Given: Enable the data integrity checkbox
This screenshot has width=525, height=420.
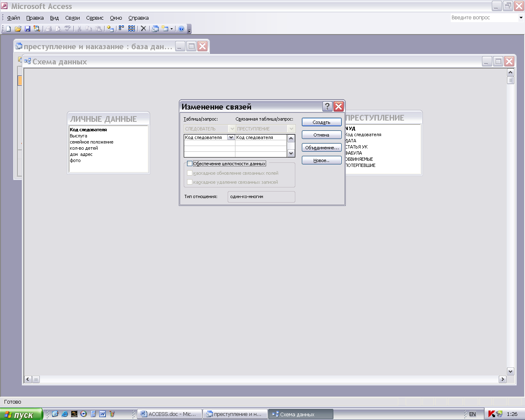Looking at the screenshot, I should click(x=189, y=164).
